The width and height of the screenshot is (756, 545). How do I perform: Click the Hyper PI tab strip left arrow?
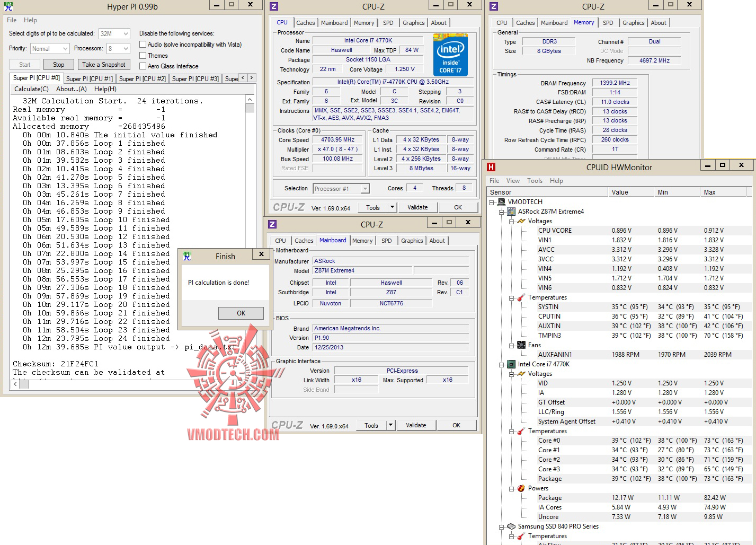[x=243, y=78]
